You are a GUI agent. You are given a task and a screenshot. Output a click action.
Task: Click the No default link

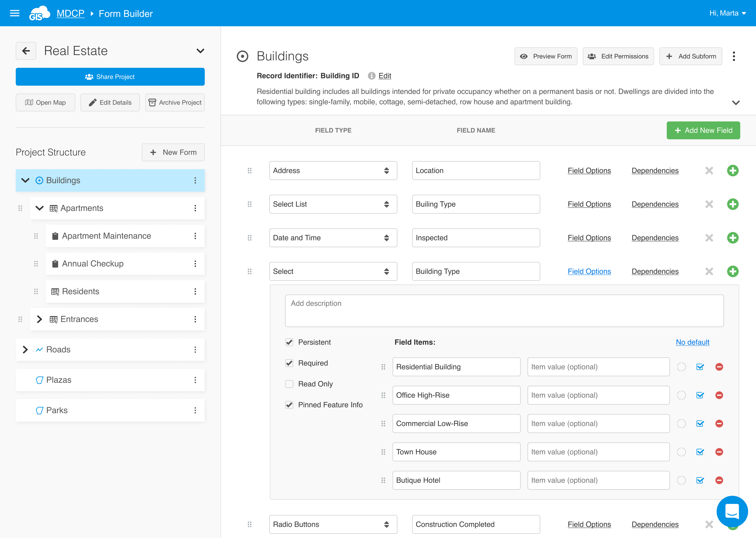tap(692, 342)
